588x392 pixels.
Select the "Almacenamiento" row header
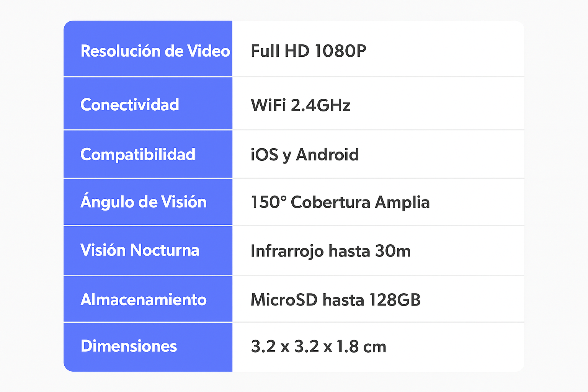(x=144, y=299)
